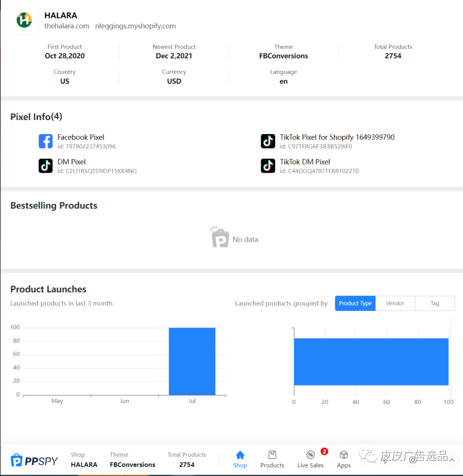Screen dimensions: 463x476
Task: Group launched products by Product Type
Action: point(355,303)
